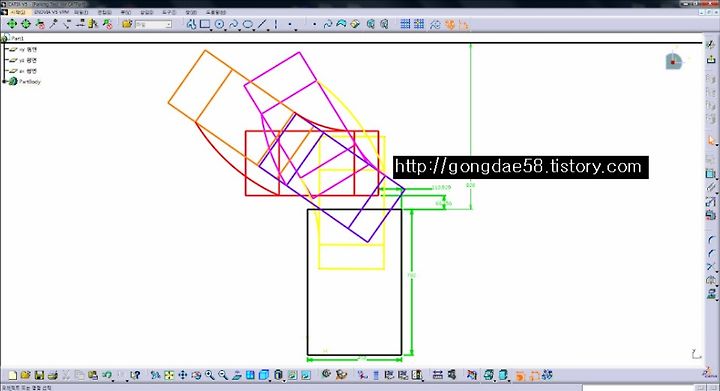Toggle the Grid display icon
The height and width of the screenshot is (391, 720).
(x=405, y=24)
